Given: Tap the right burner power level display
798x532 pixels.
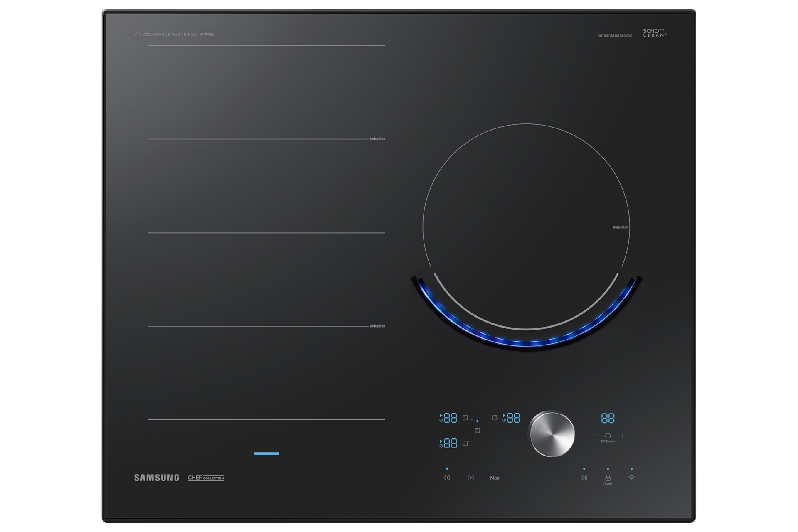Looking at the screenshot, I should pos(513,418).
